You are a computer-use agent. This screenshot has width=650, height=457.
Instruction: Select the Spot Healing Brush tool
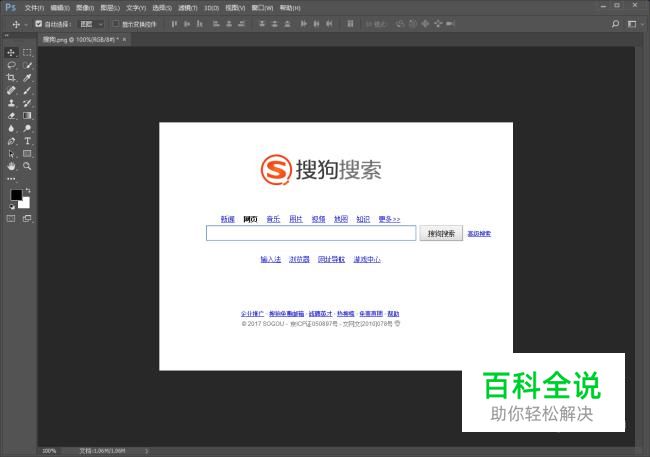[x=11, y=90]
